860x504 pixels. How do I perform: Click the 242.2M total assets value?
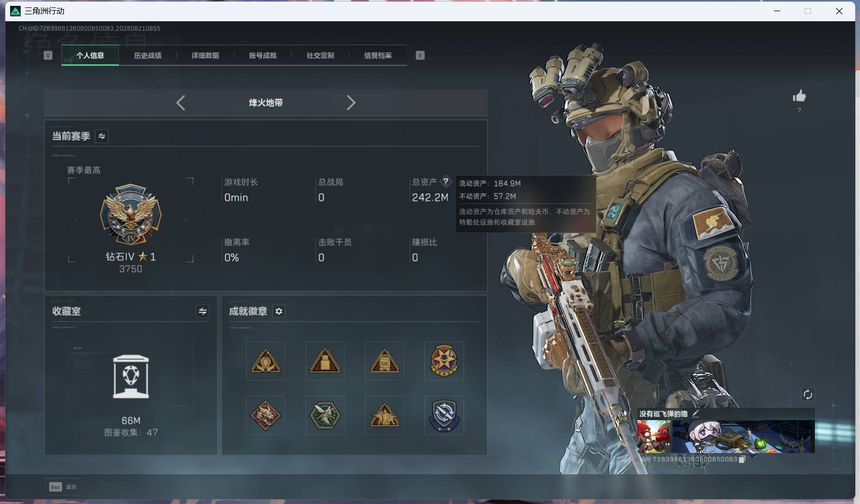430,198
